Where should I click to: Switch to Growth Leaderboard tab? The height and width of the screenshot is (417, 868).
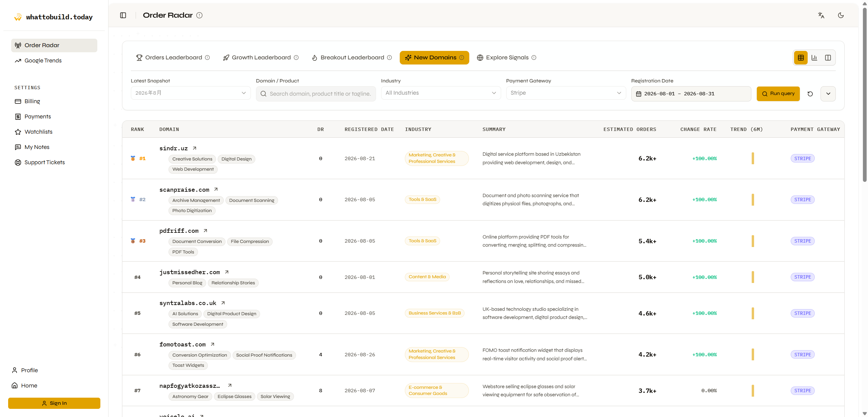pyautogui.click(x=261, y=58)
